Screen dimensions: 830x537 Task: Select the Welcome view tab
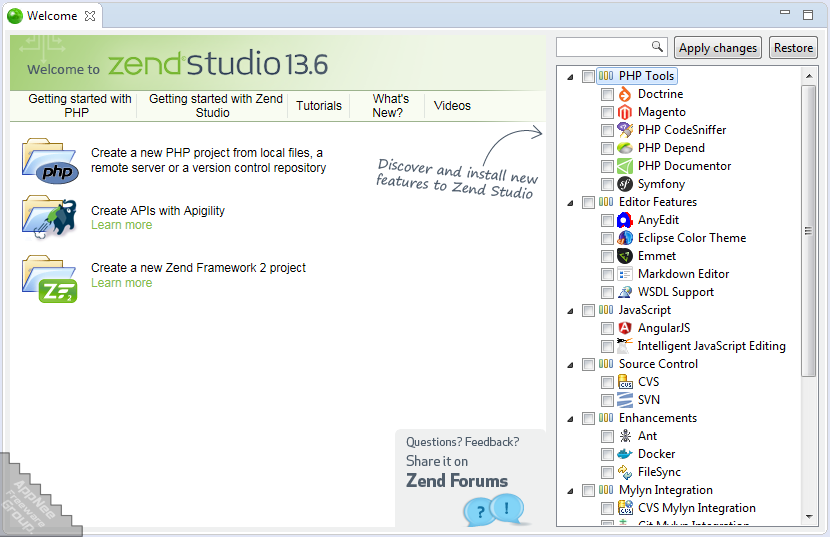(x=51, y=16)
